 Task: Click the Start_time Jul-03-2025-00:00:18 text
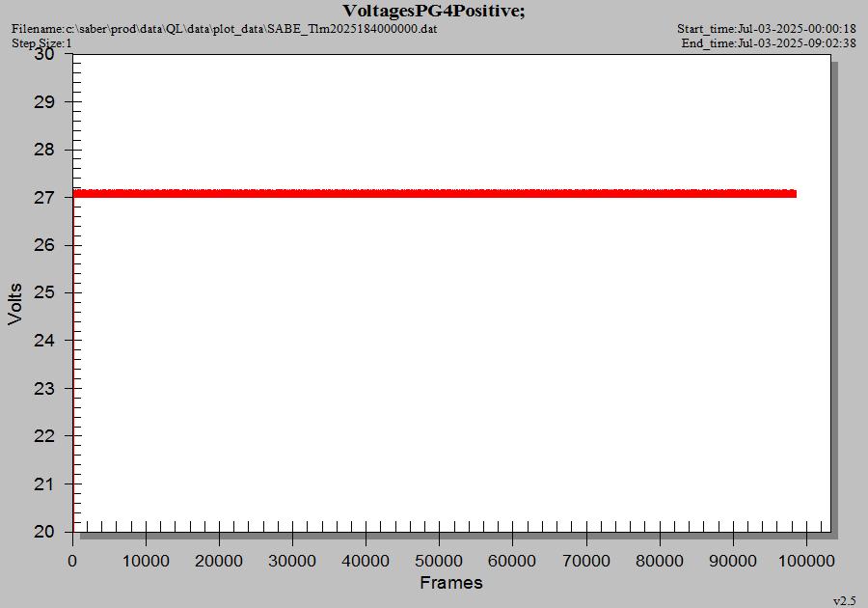[x=766, y=29]
